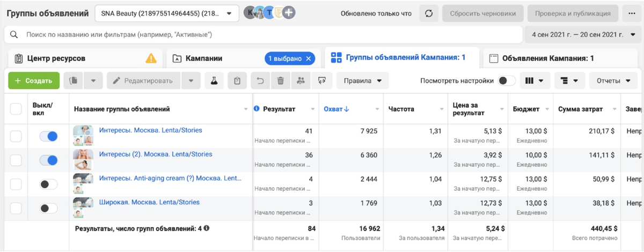Click the Группы объявлений grid icon

[x=336, y=57]
